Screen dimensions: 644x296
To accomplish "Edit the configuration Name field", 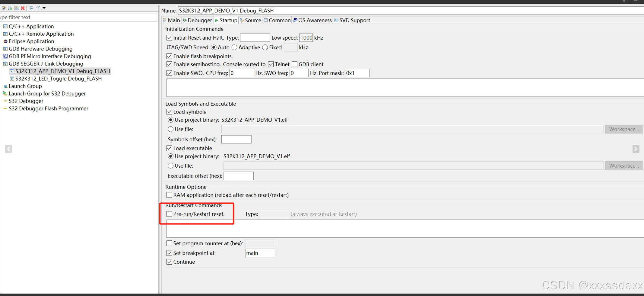I will click(411, 11).
